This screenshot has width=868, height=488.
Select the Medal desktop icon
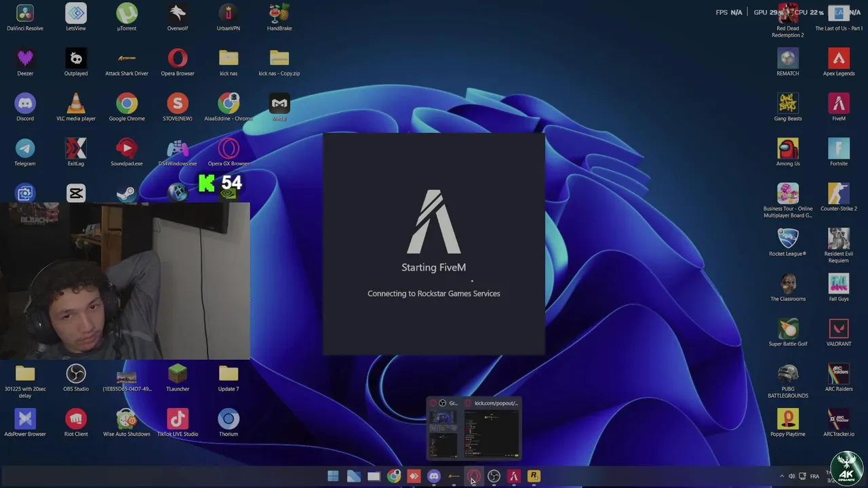(x=279, y=108)
